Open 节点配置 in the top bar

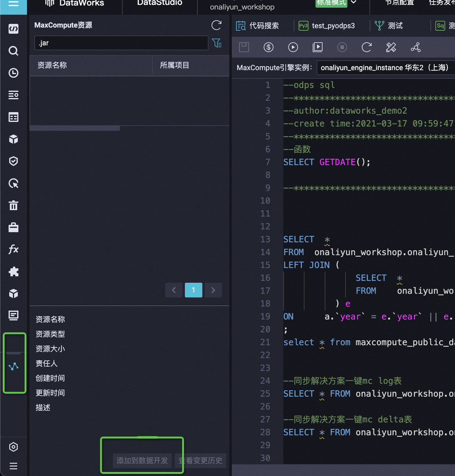click(x=400, y=3)
